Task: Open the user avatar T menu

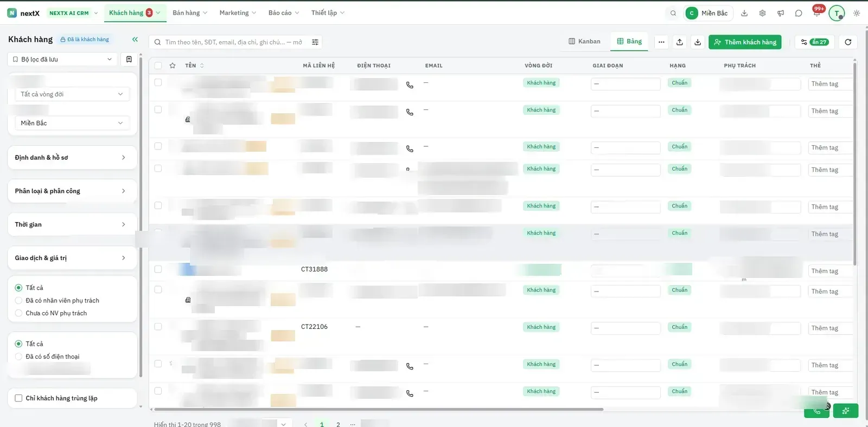Action: [837, 13]
